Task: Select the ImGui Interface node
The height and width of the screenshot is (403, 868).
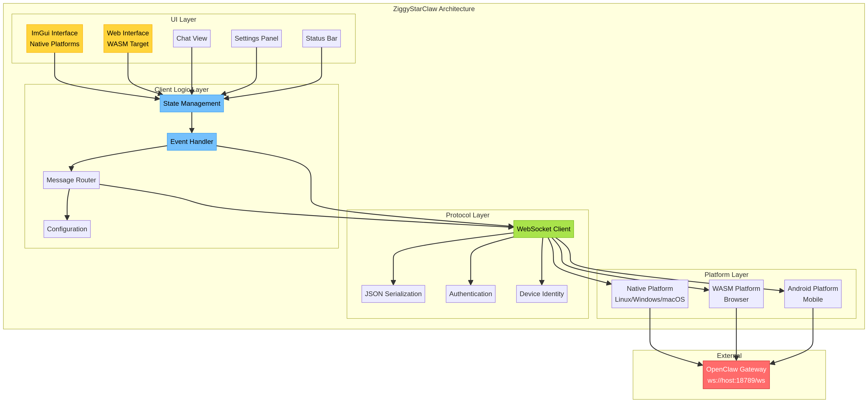Action: [55, 38]
